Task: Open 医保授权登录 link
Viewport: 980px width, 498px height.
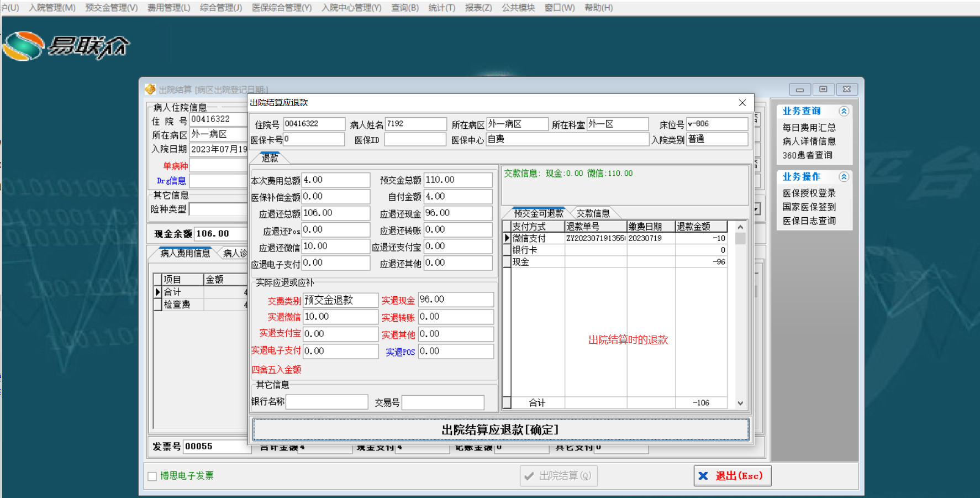Action: pos(809,193)
